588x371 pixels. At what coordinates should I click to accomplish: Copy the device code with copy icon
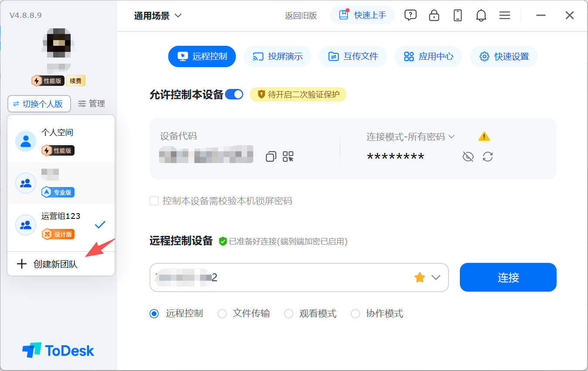click(271, 157)
